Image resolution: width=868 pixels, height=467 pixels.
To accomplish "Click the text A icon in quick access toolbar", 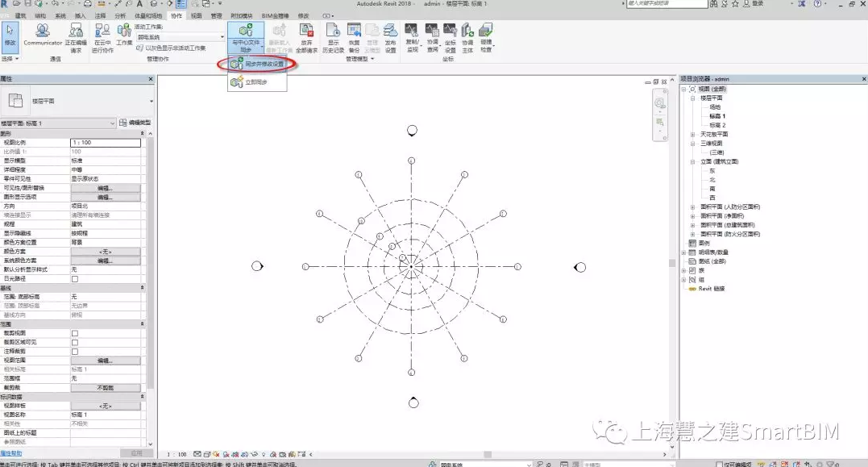I will [139, 4].
